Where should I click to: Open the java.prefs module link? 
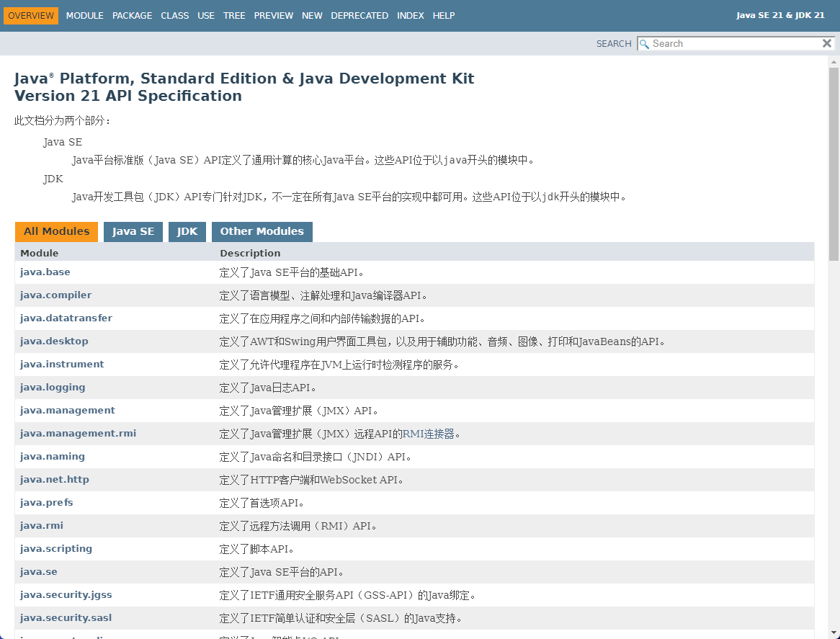(x=47, y=502)
